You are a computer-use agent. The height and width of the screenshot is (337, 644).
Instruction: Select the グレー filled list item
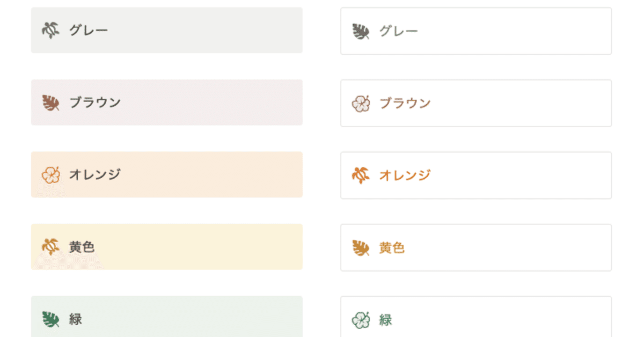(166, 31)
